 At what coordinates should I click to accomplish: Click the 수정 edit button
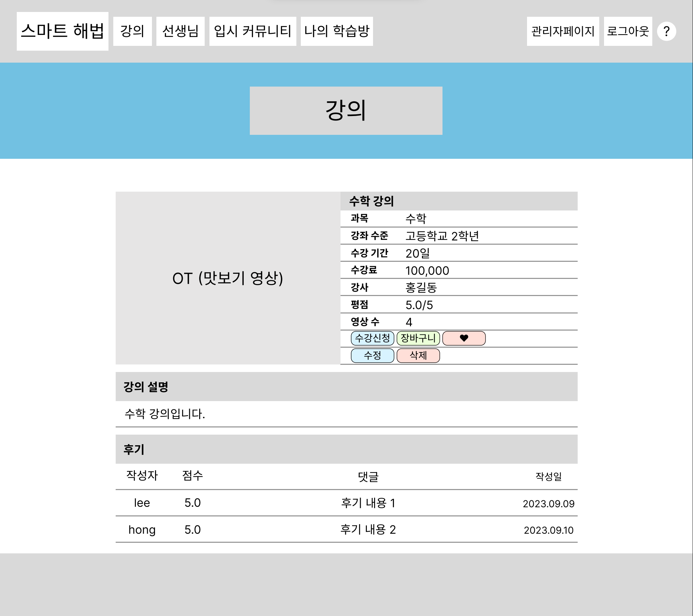(x=372, y=356)
